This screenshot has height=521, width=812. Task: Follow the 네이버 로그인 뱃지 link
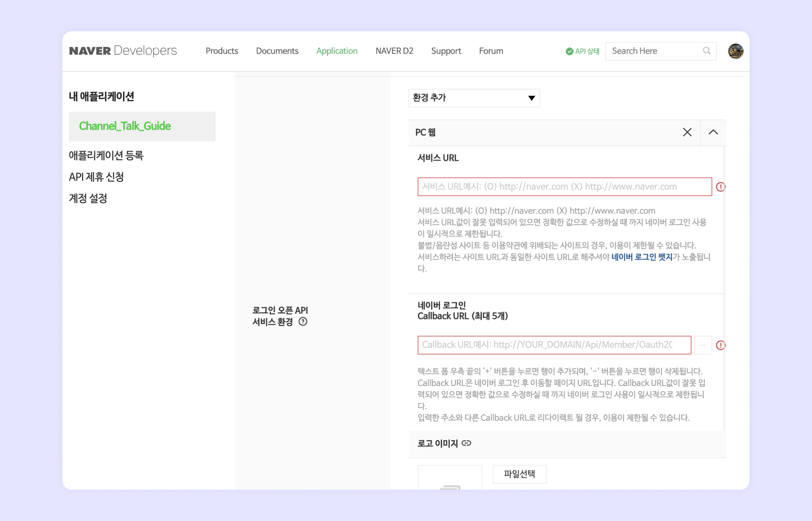point(642,257)
